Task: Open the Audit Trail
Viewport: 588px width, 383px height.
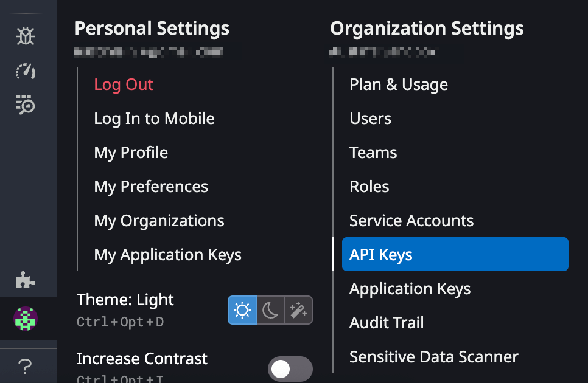Action: (387, 323)
